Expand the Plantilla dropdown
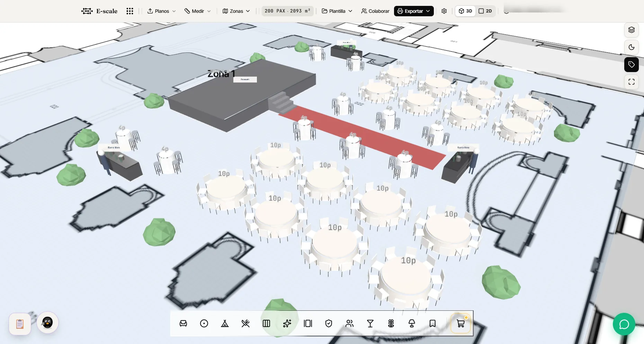 pyautogui.click(x=337, y=11)
